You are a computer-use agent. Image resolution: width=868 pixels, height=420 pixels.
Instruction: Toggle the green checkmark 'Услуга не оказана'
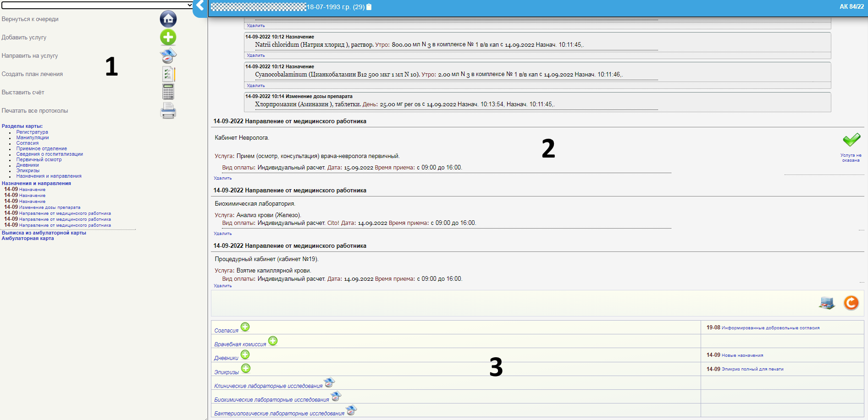click(x=851, y=140)
